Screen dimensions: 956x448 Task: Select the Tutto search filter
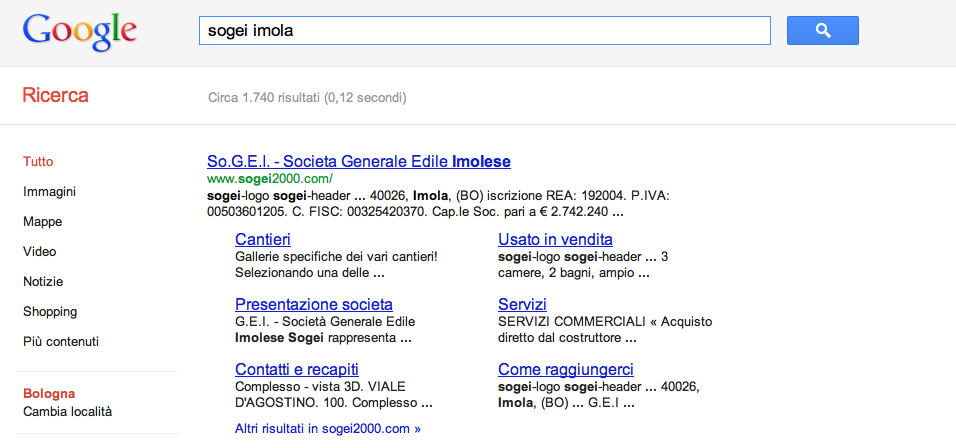pyautogui.click(x=38, y=162)
